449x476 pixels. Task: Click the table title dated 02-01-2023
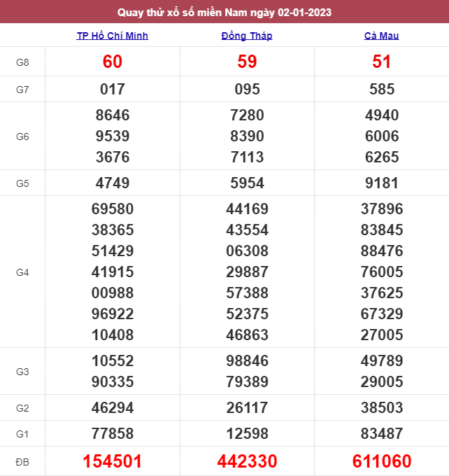click(224, 12)
